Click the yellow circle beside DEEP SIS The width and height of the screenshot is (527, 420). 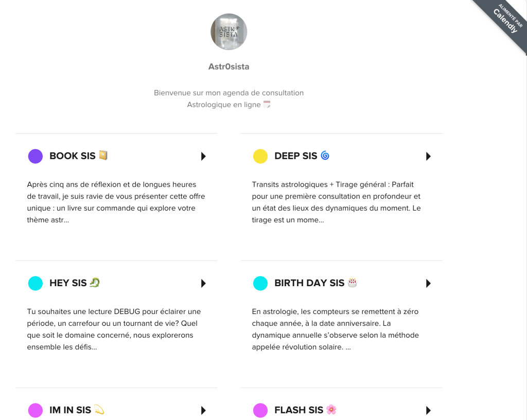point(260,156)
